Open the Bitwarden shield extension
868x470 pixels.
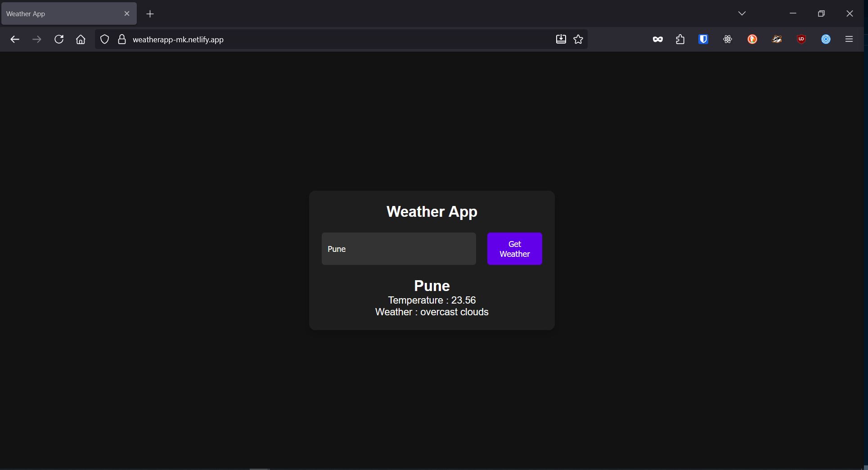tap(703, 39)
